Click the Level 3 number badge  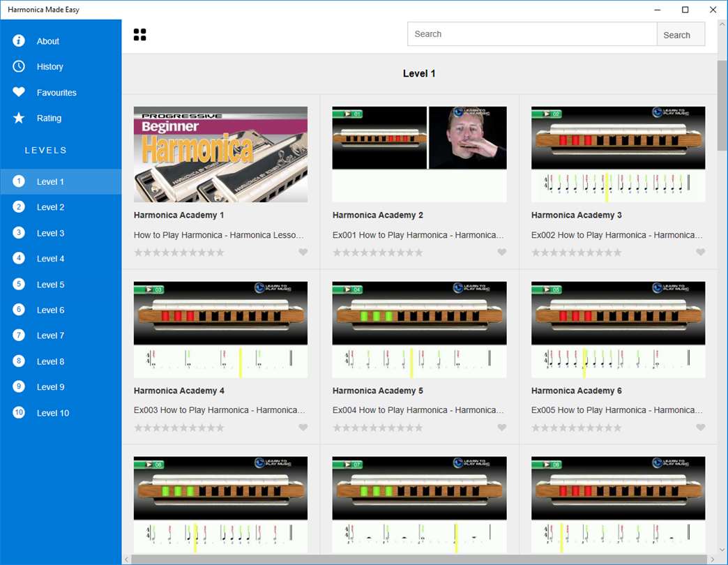click(19, 232)
